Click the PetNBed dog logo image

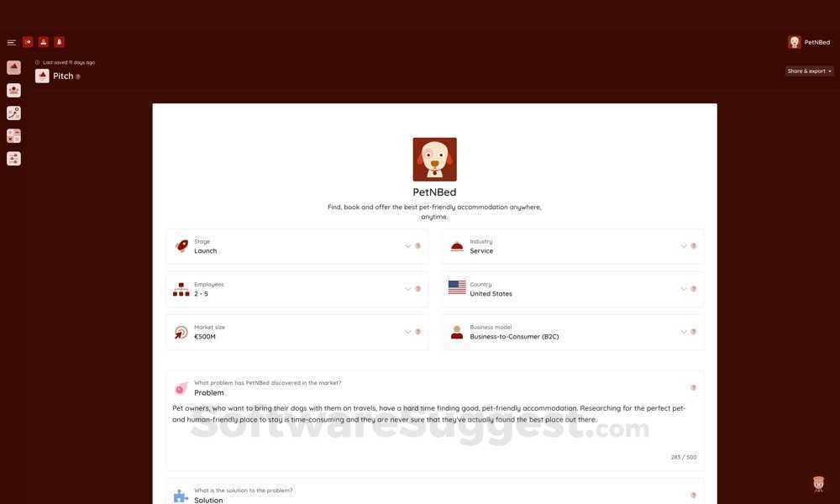point(434,159)
